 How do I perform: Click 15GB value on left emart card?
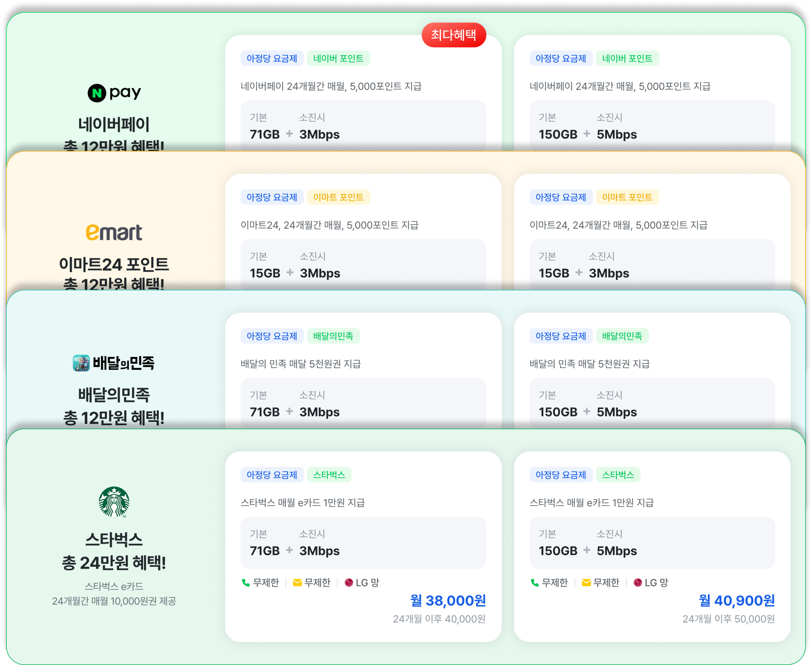coord(265,273)
